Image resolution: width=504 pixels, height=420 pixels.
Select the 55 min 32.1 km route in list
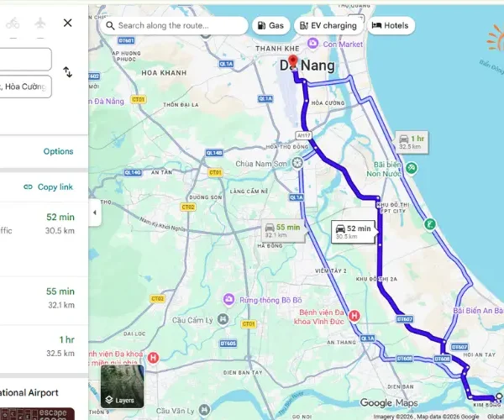pyautogui.click(x=44, y=301)
